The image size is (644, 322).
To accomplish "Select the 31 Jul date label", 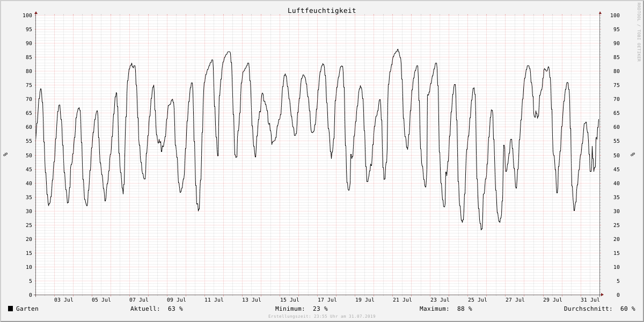I will [x=590, y=299].
